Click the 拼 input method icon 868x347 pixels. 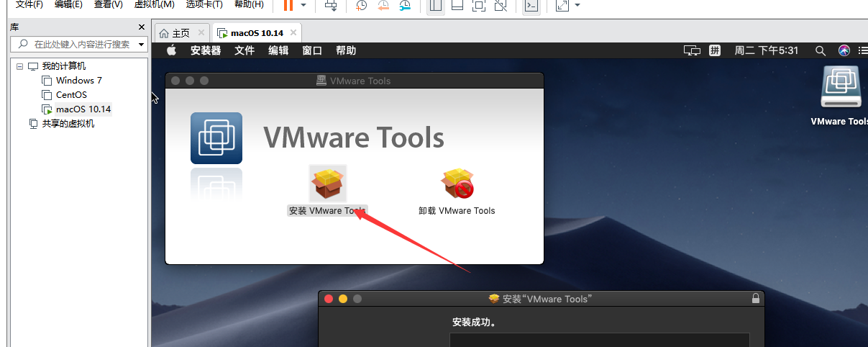pos(715,50)
